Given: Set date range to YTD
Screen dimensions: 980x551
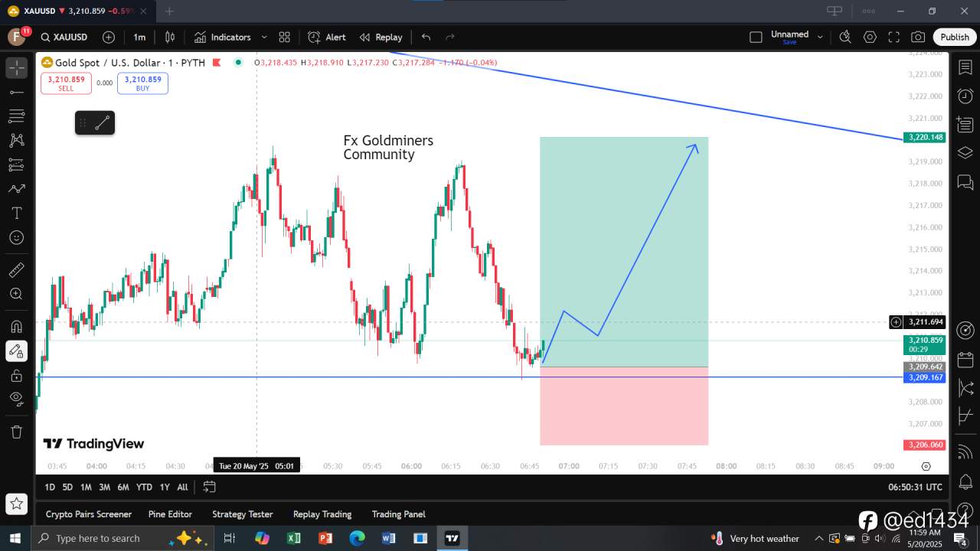Looking at the screenshot, I should tap(144, 487).
